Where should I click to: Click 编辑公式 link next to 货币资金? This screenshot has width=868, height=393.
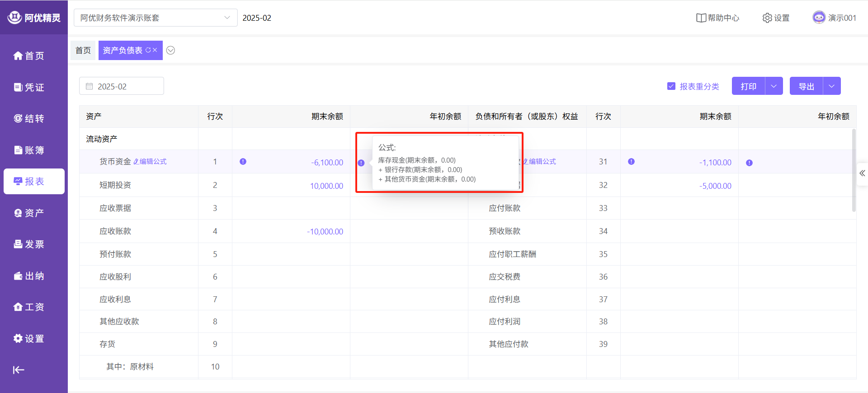151,162
